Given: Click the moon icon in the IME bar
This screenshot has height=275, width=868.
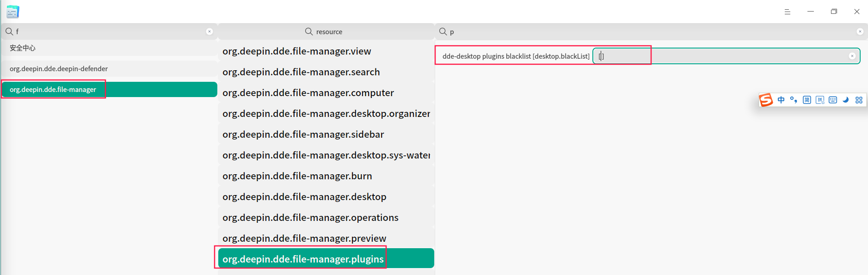Looking at the screenshot, I should click(846, 100).
